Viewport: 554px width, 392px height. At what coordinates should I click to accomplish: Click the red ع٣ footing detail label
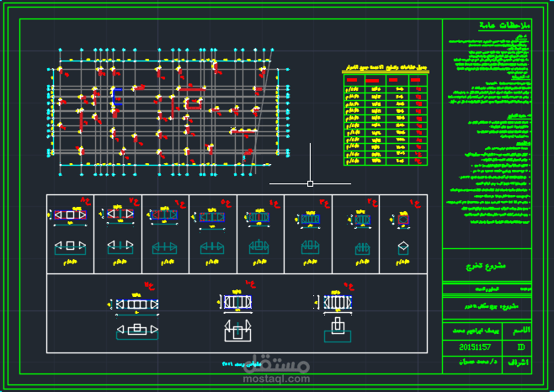[325, 203]
